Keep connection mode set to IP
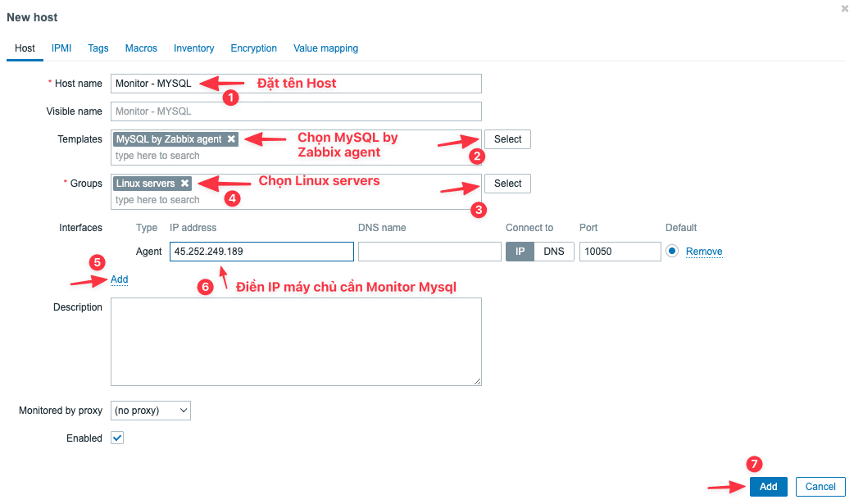Viewport: 854px width, 504px height. [520, 251]
